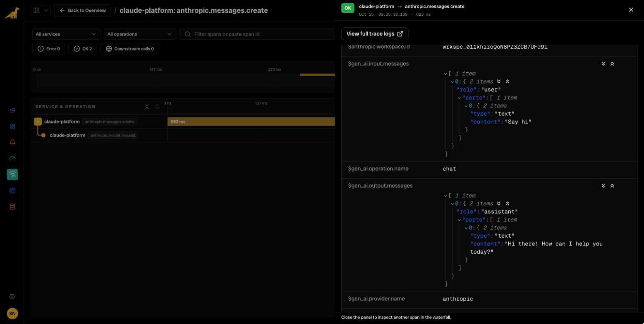Collapse all under item 0 of output messages
The height and width of the screenshot is (324, 644).
(x=508, y=203)
